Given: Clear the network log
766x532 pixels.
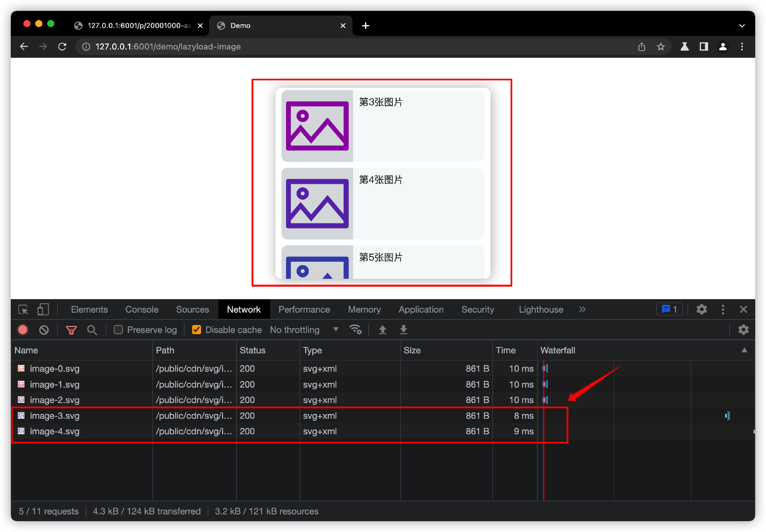Looking at the screenshot, I should pos(44,330).
